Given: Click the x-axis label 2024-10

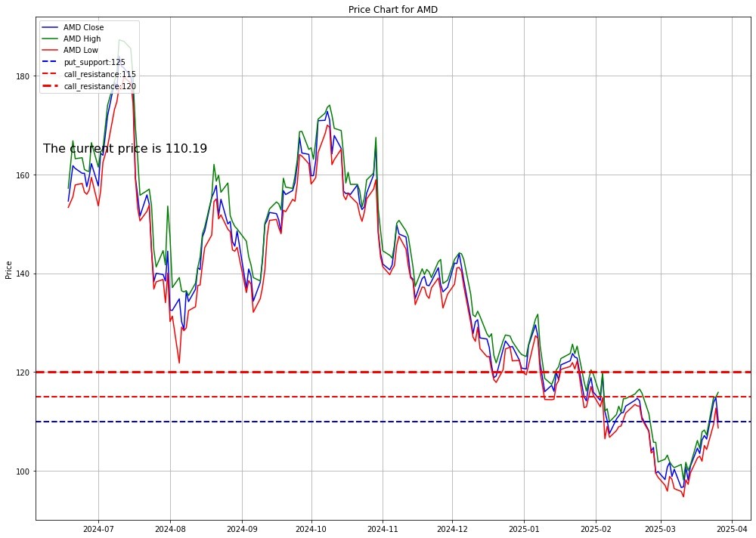Looking at the screenshot, I should click(311, 529).
